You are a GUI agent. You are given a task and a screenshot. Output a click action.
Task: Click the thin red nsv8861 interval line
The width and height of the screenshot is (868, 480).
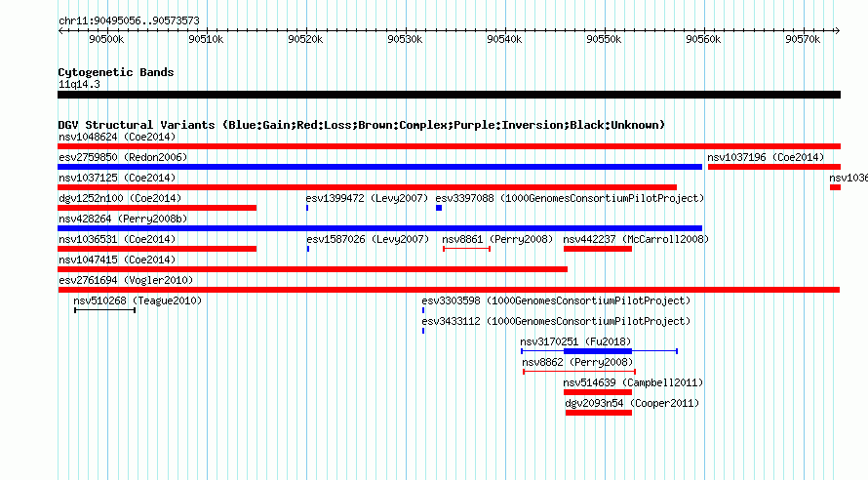466,249
